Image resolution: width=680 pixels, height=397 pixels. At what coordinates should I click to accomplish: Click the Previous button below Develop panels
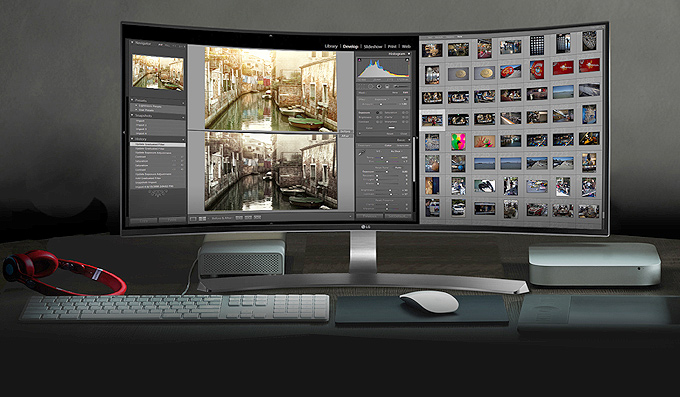[369, 217]
